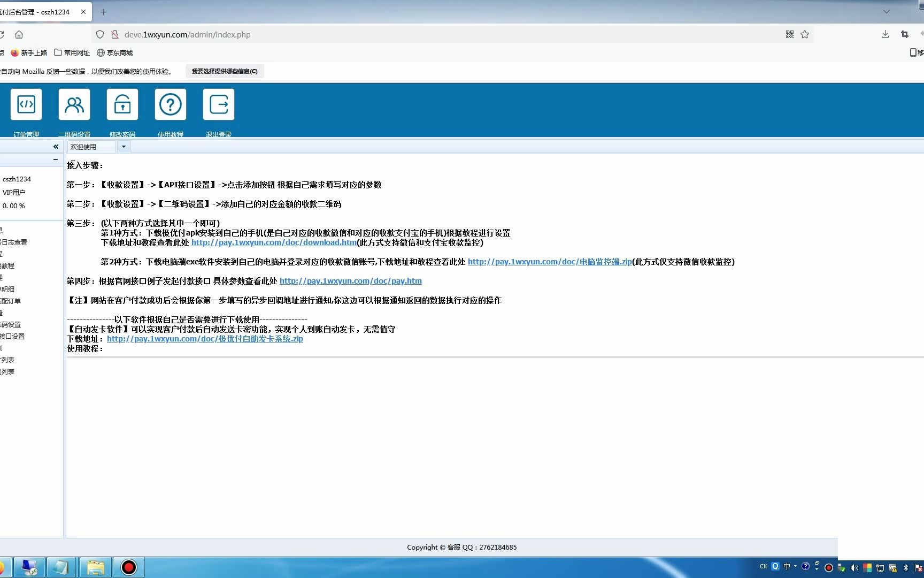Click the insecure connection padlock icon
This screenshot has width=924, height=578.
point(114,34)
